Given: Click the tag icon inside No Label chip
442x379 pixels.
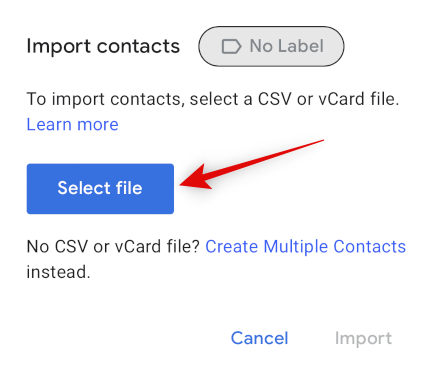Looking at the screenshot, I should click(231, 46).
